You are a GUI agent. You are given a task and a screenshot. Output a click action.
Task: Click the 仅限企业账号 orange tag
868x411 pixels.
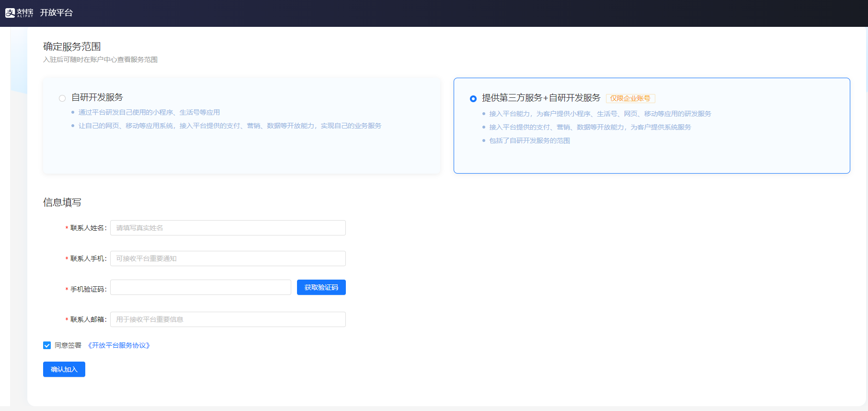point(630,98)
